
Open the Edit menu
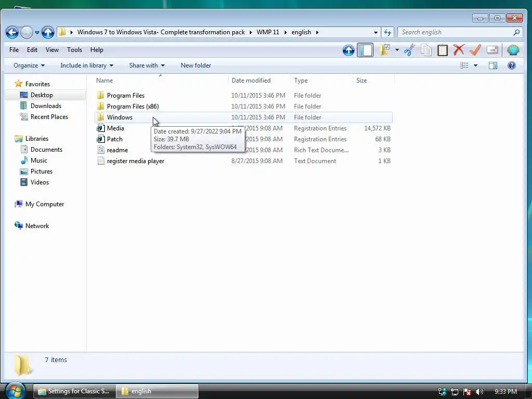coord(32,50)
